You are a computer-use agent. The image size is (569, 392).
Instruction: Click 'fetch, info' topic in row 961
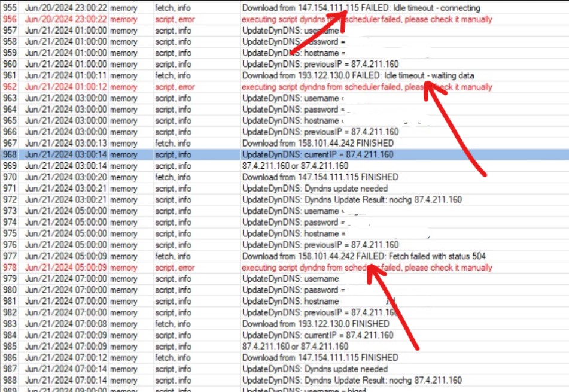click(173, 75)
